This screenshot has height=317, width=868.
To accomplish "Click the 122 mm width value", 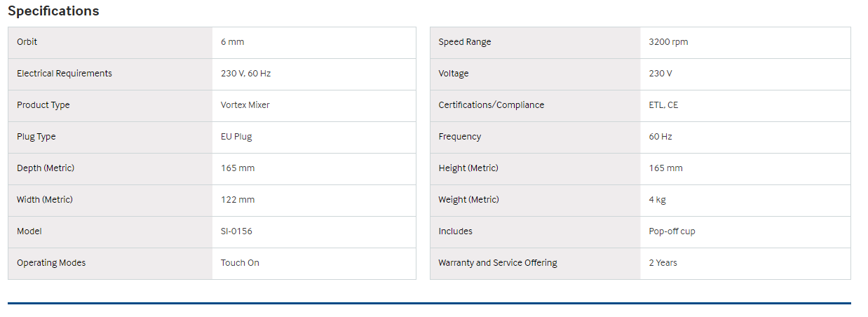I will pyautogui.click(x=238, y=200).
